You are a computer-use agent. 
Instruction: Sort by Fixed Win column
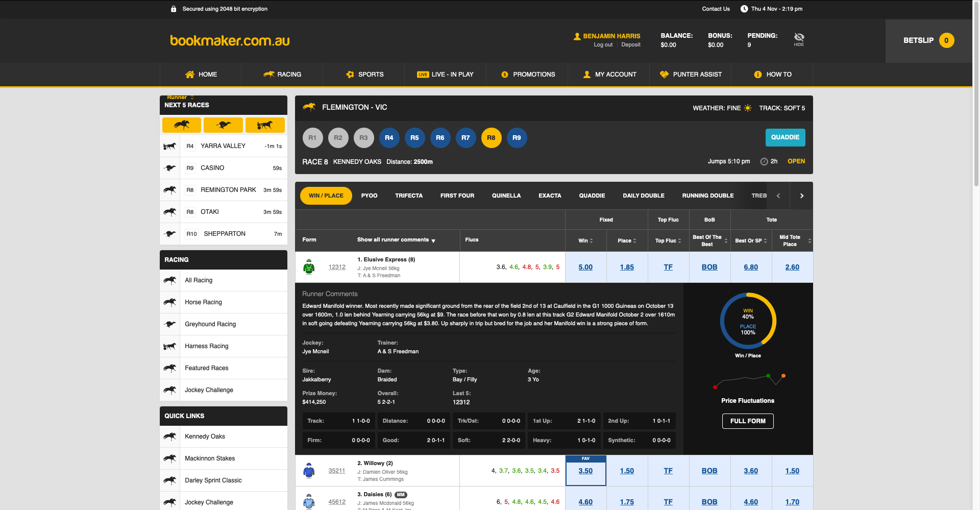tap(585, 240)
